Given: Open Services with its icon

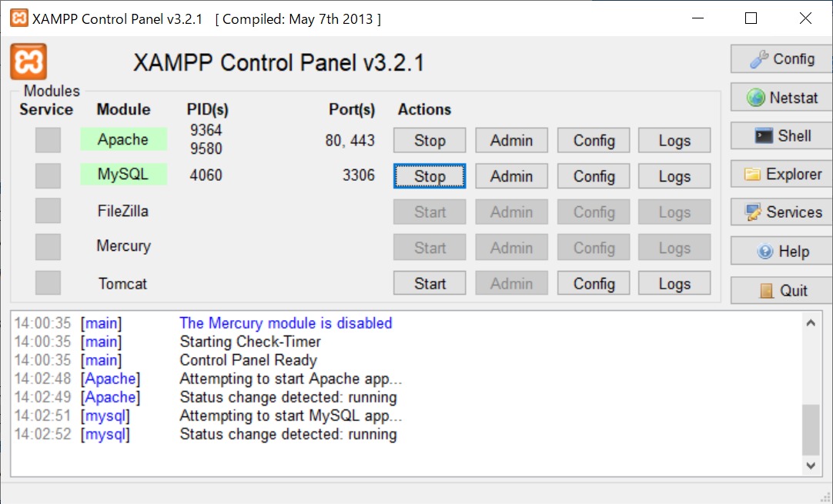Looking at the screenshot, I should [781, 212].
